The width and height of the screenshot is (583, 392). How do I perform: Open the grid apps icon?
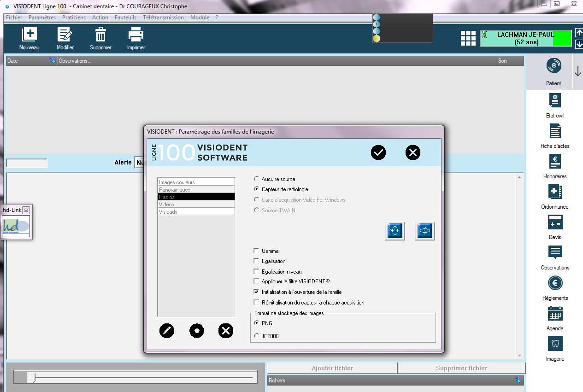tap(468, 38)
